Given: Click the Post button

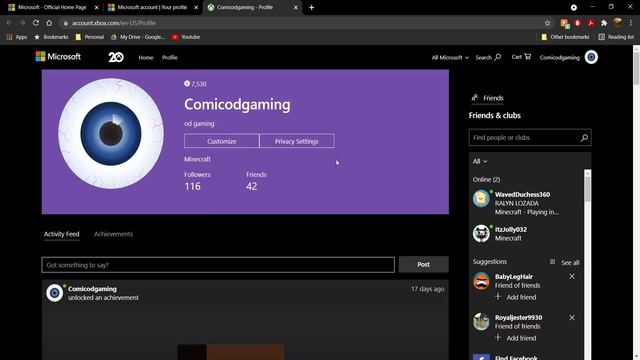Looking at the screenshot, I should click(x=423, y=264).
